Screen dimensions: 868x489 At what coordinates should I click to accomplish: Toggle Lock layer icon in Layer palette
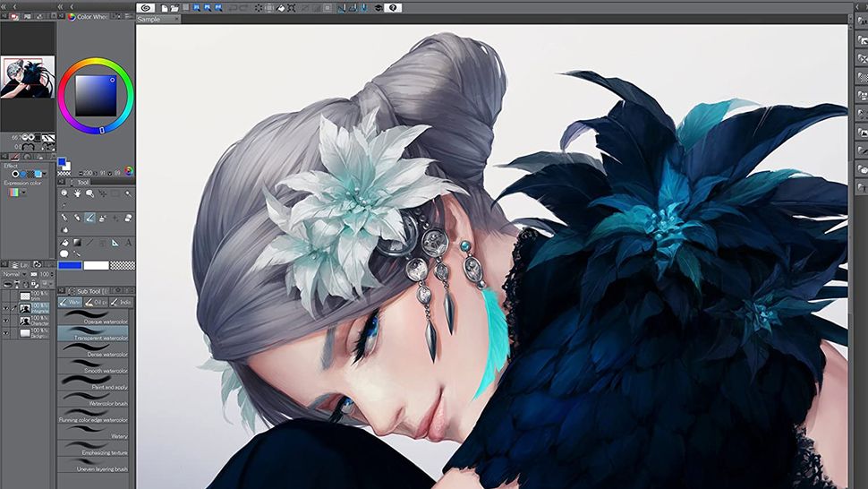pos(33,284)
